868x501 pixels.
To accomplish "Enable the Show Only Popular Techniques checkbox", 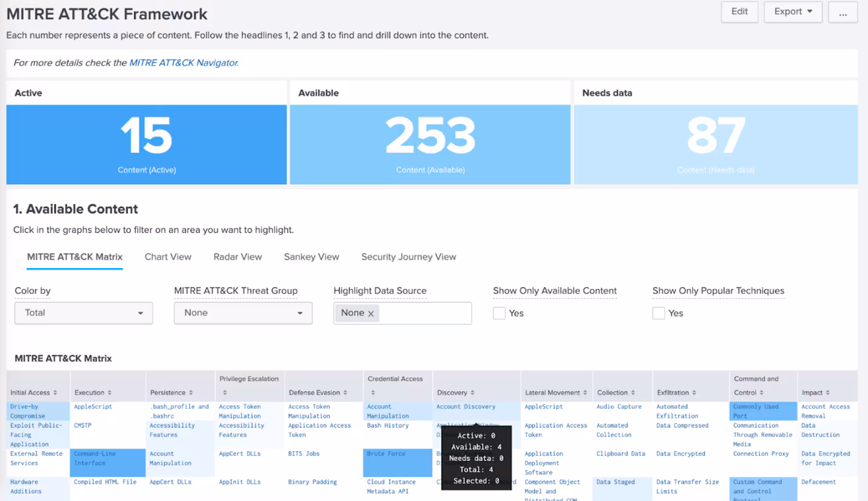I will coord(658,313).
